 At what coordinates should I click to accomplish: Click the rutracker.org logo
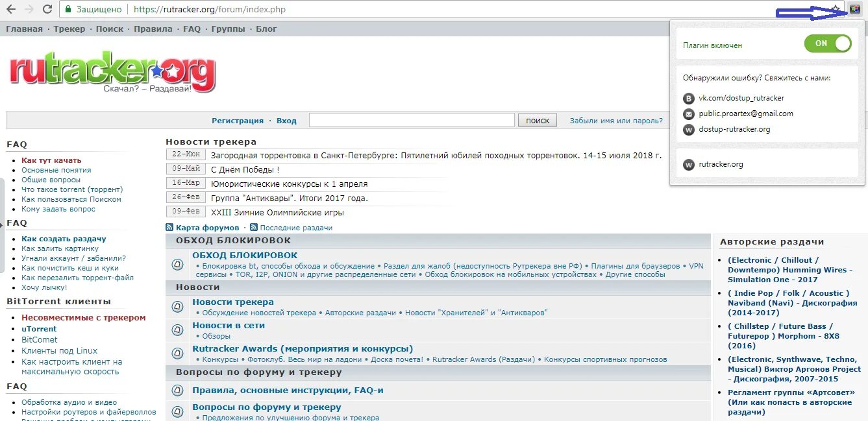click(x=112, y=72)
